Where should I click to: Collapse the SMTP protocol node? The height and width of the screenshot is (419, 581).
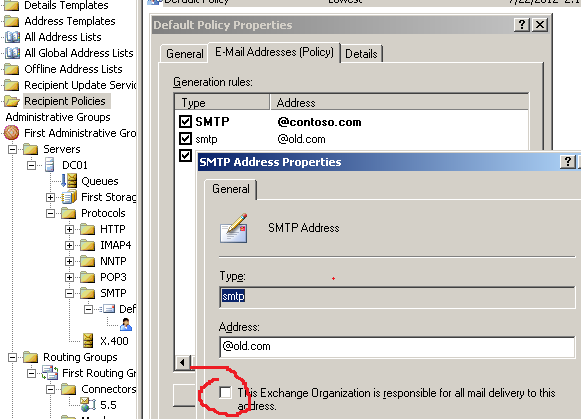point(69,293)
